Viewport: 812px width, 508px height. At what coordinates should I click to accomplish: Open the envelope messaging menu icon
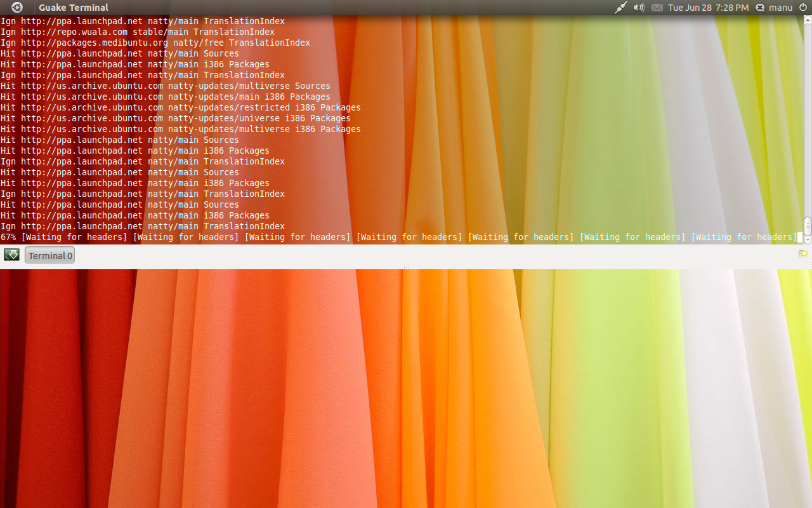(x=657, y=7)
